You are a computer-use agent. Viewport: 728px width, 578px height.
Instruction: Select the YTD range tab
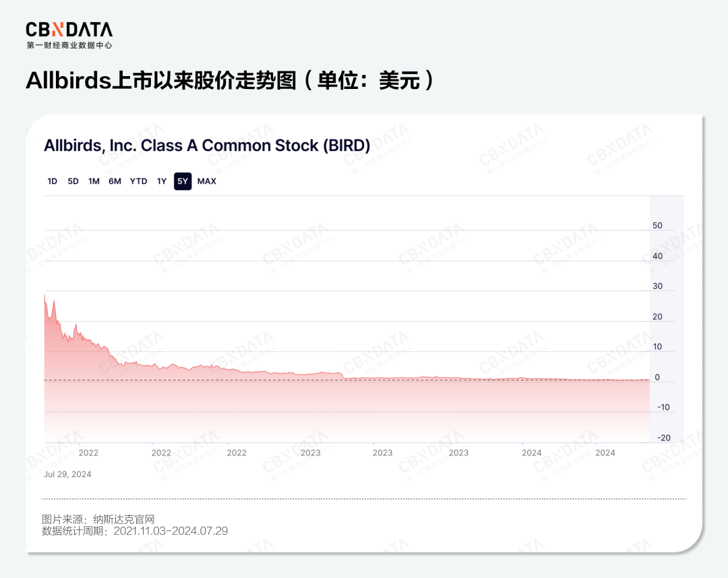(138, 181)
